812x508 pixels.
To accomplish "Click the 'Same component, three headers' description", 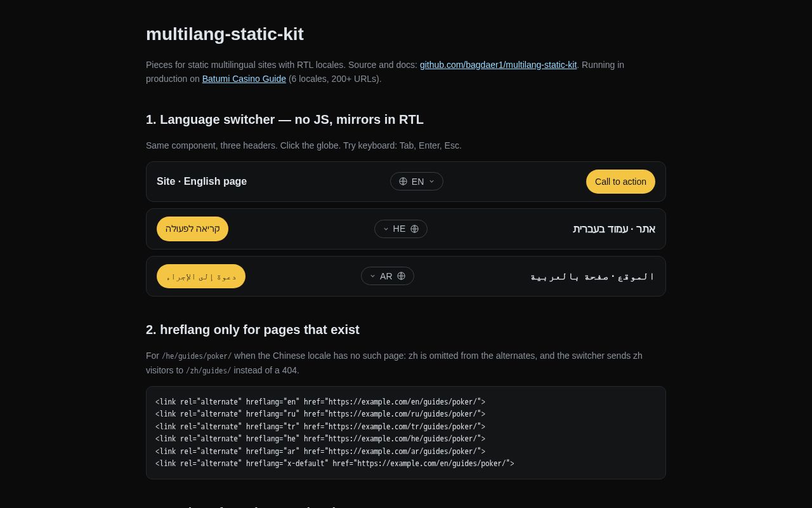I will pos(304,145).
